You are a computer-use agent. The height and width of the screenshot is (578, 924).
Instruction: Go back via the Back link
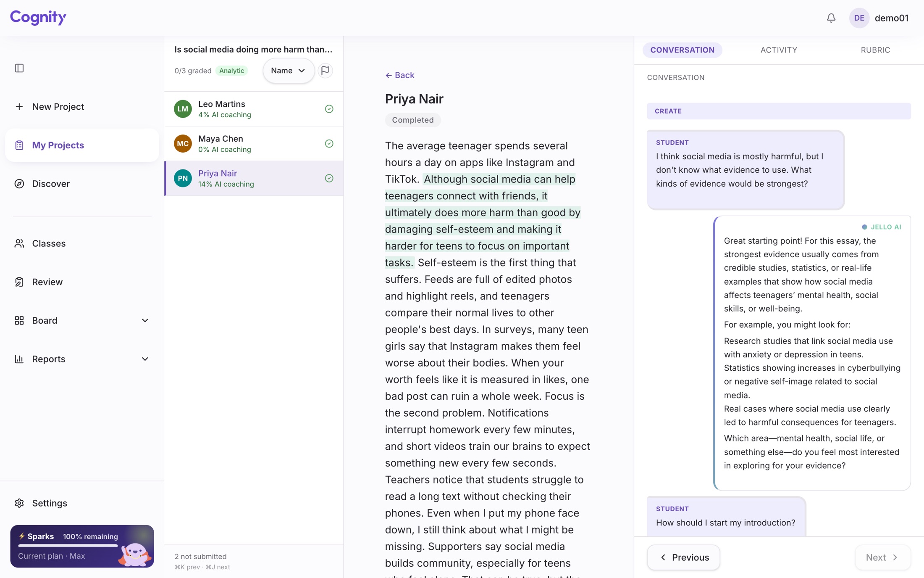point(400,75)
